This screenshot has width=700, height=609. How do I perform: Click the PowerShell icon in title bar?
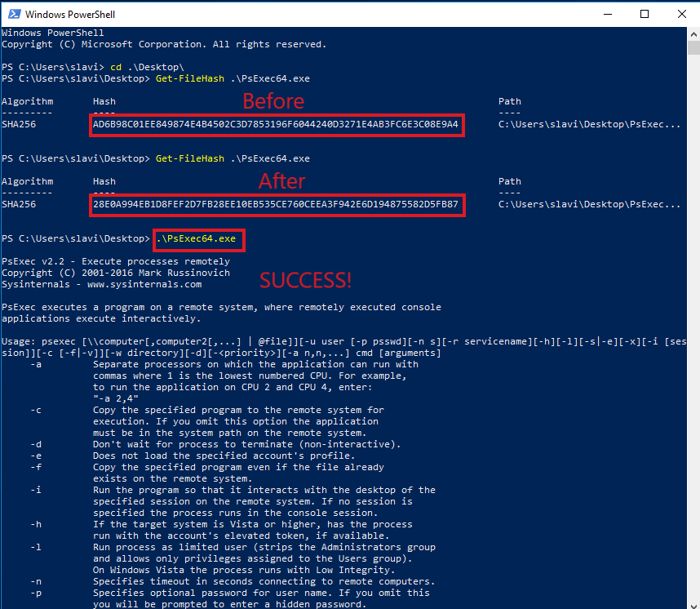15,14
